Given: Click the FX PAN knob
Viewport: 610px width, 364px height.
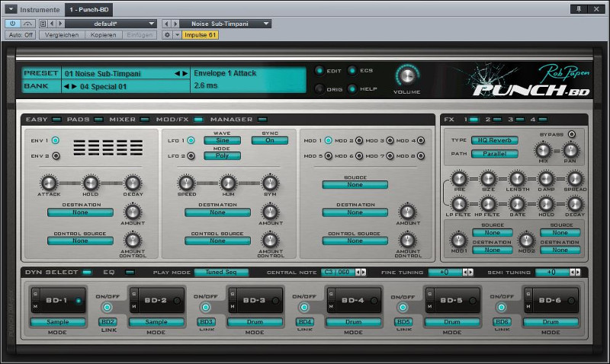Looking at the screenshot, I should [570, 150].
